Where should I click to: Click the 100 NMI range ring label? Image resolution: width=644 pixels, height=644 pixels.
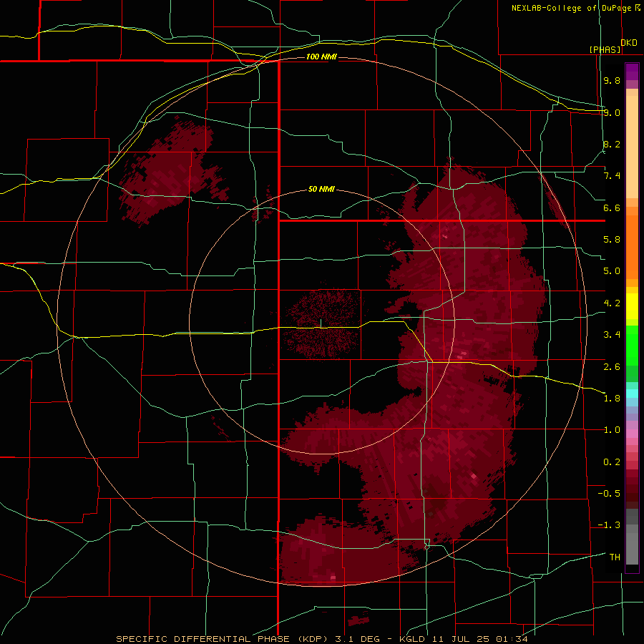click(321, 57)
